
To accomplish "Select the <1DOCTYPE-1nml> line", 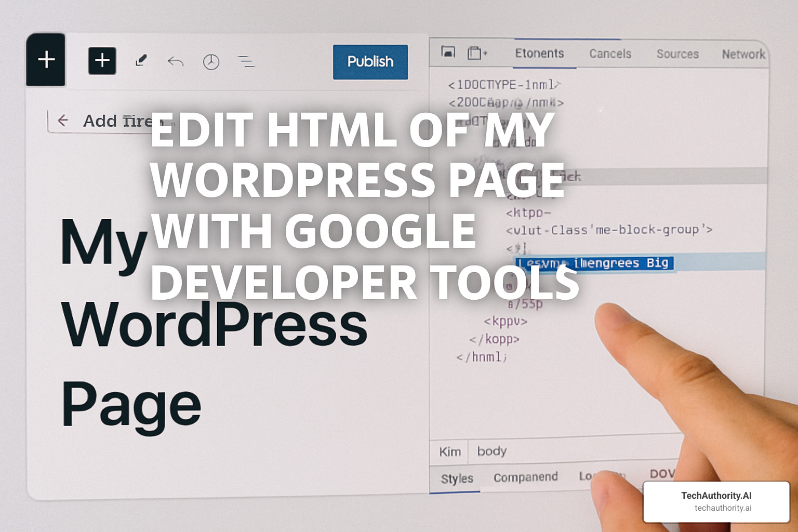I will [x=504, y=85].
